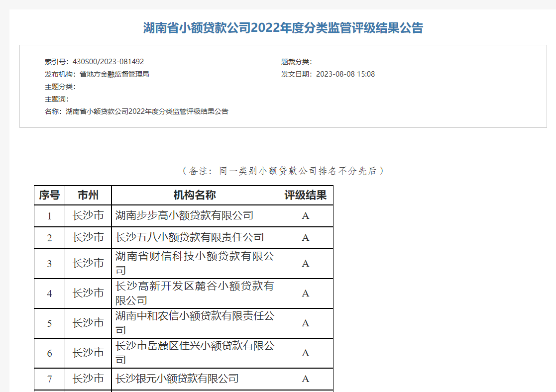The height and width of the screenshot is (392, 556).
Task: Select 长沙五八小额贷款有限责任公司 cell
Action: point(190,237)
